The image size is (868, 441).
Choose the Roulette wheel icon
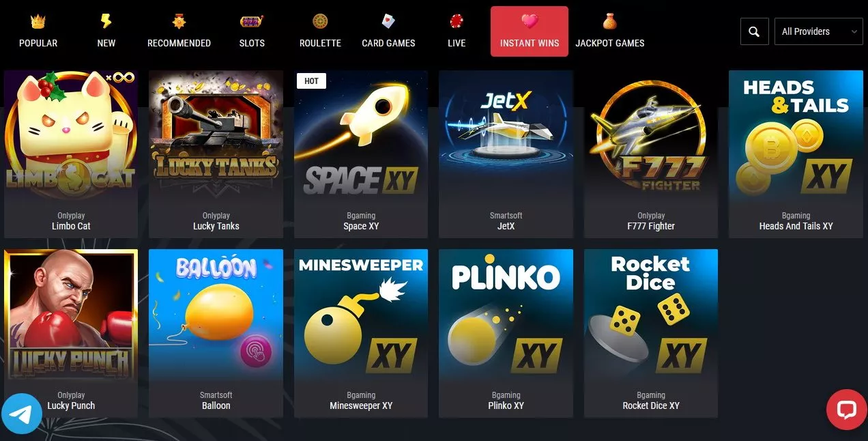(320, 22)
